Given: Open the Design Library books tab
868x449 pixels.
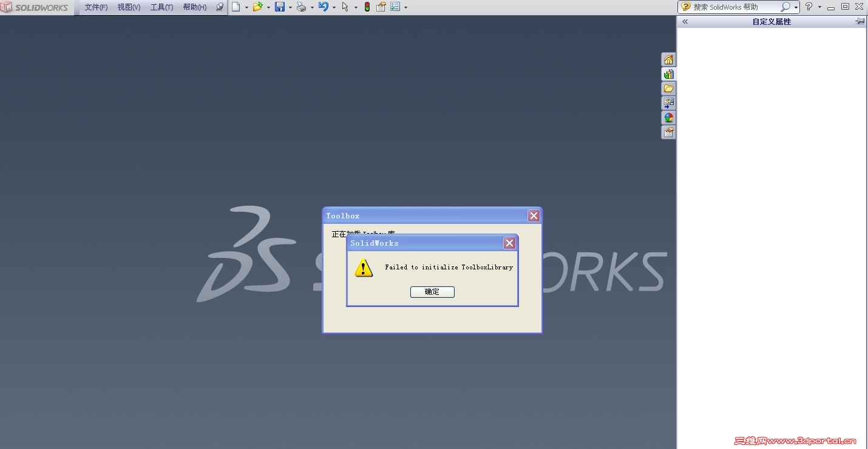Looking at the screenshot, I should pyautogui.click(x=668, y=74).
